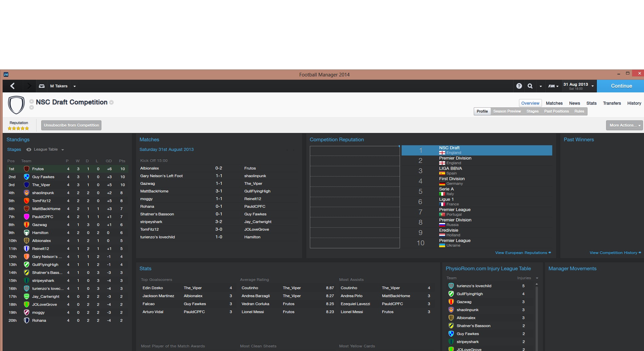Open the History tab
Image resolution: width=644 pixels, height=351 pixels.
click(634, 103)
